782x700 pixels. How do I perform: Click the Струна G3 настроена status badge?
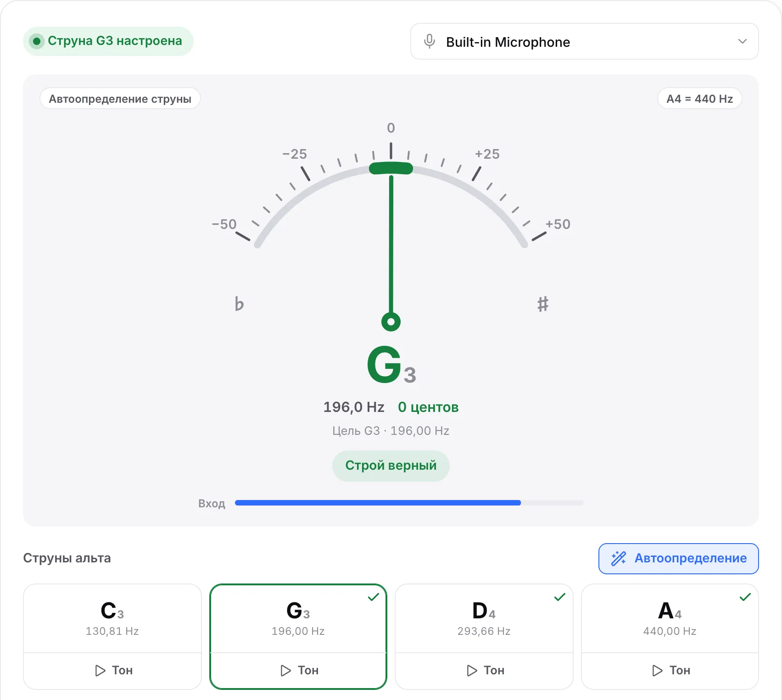(108, 41)
